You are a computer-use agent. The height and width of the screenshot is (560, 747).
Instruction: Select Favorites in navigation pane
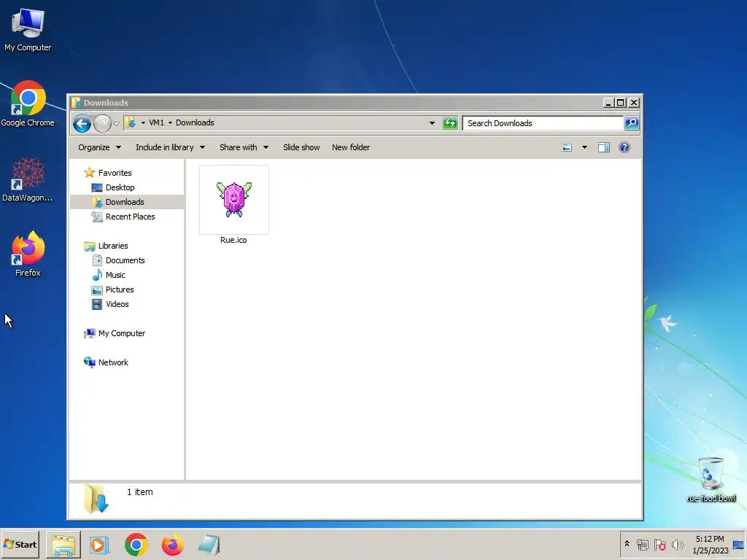click(115, 173)
